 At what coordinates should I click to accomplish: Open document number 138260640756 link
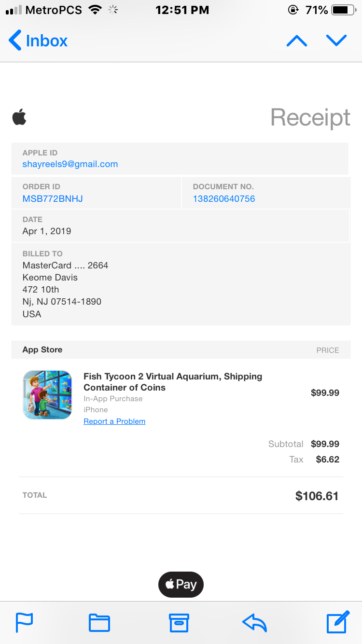[224, 198]
